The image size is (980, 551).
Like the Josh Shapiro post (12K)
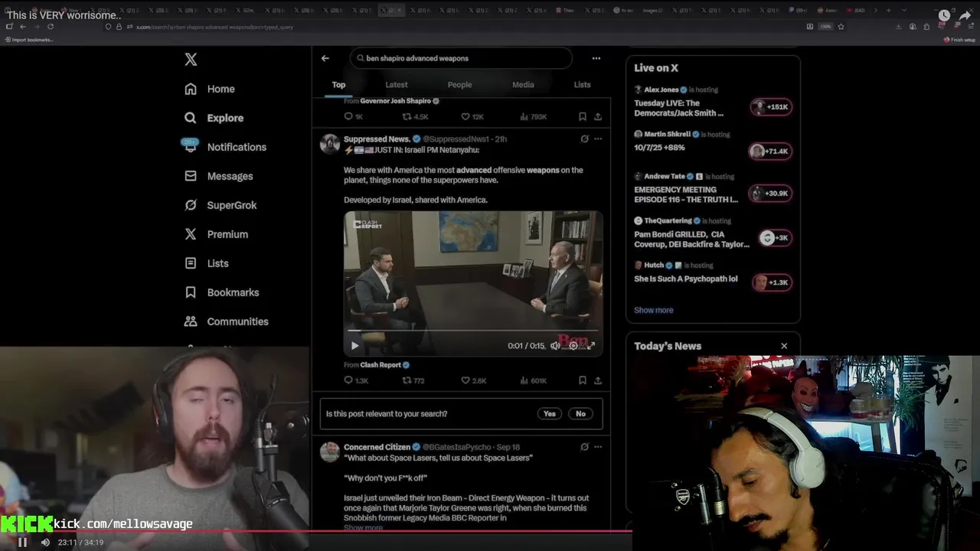(x=472, y=116)
